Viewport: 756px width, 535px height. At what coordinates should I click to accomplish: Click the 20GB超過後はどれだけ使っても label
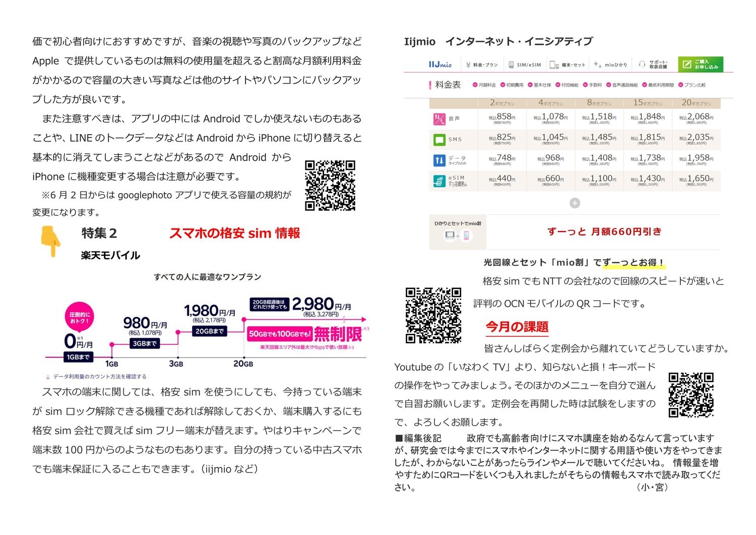pos(269,305)
